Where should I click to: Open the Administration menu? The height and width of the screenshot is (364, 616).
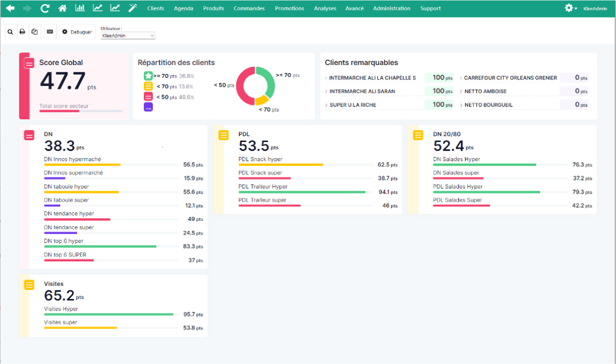(392, 8)
